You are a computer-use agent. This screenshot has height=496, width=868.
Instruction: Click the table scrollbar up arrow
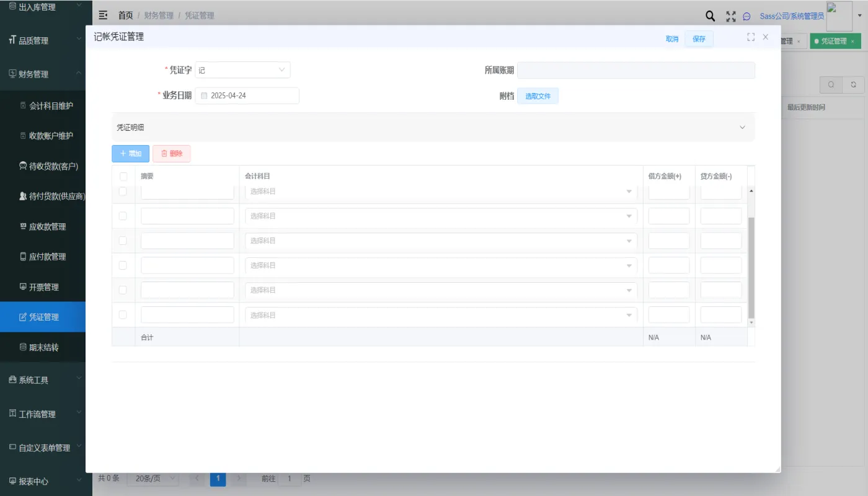pos(751,190)
